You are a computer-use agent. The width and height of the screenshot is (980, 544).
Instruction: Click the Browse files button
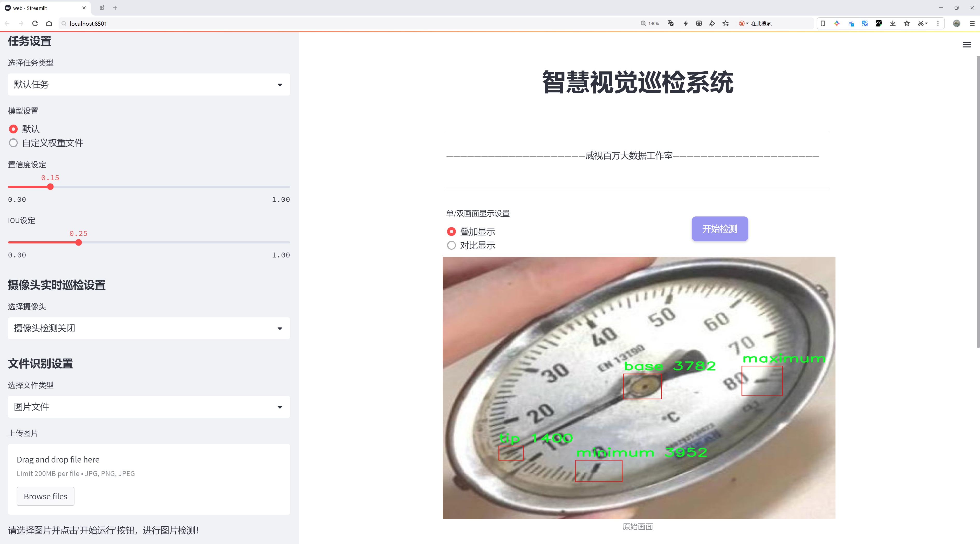[x=45, y=496]
